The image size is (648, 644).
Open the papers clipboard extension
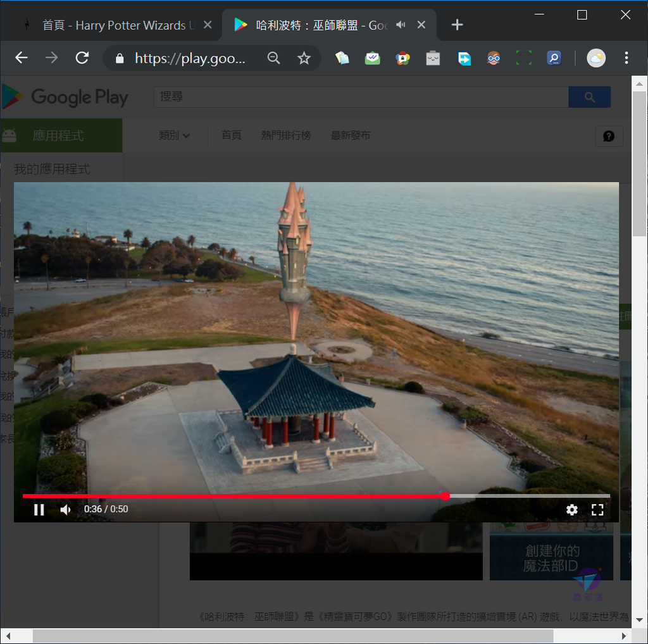click(x=342, y=58)
